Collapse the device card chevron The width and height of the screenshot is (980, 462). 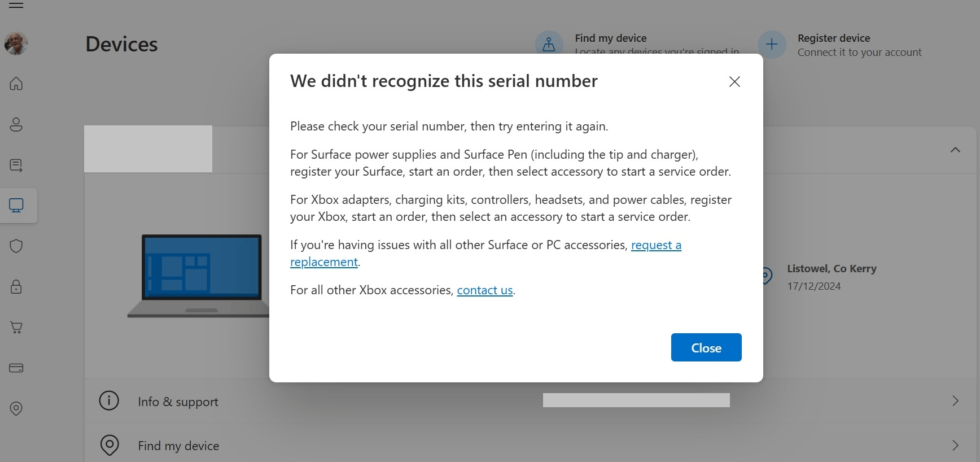click(955, 150)
